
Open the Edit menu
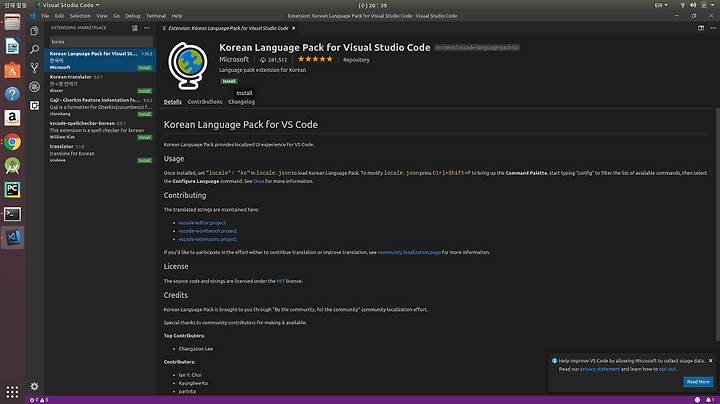60,16
